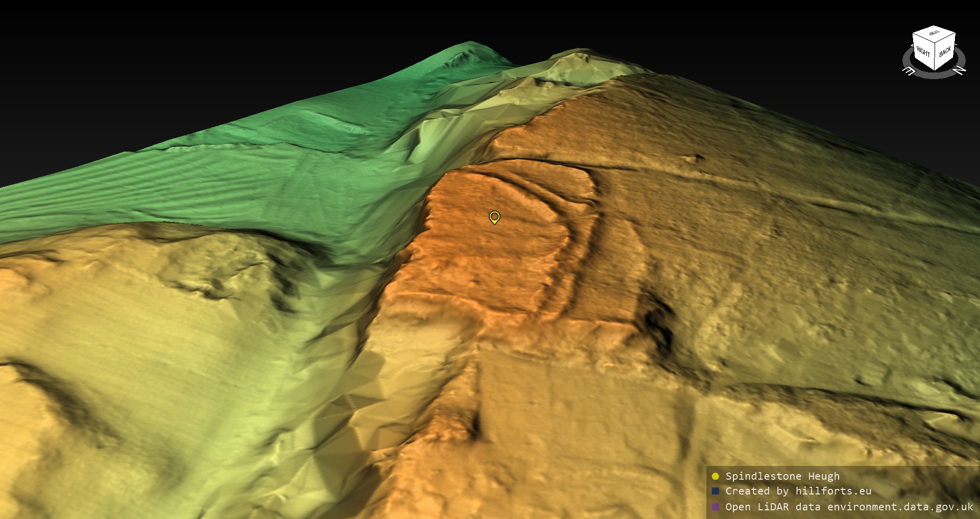Open the Open LiDAR data environment.data.gov.uk link
Screen dimensions: 980x519
pyautogui.click(x=849, y=507)
